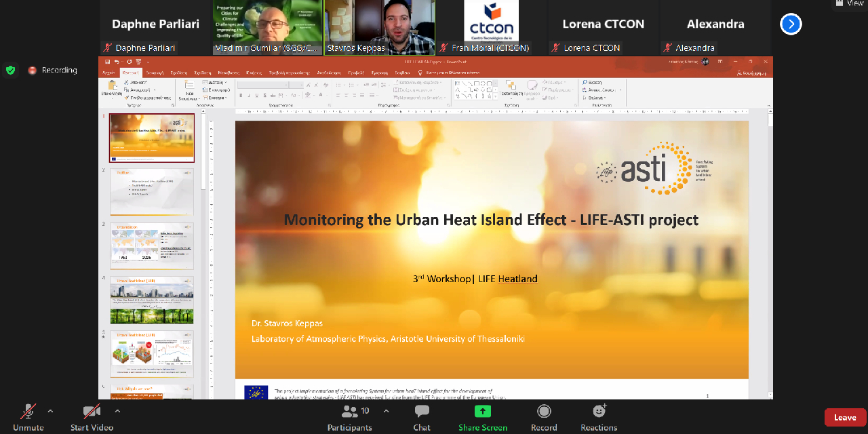This screenshot has height=434, width=868.
Task: Select the Paste (Επικόλληση) icon in the ribbon
Action: (x=112, y=86)
